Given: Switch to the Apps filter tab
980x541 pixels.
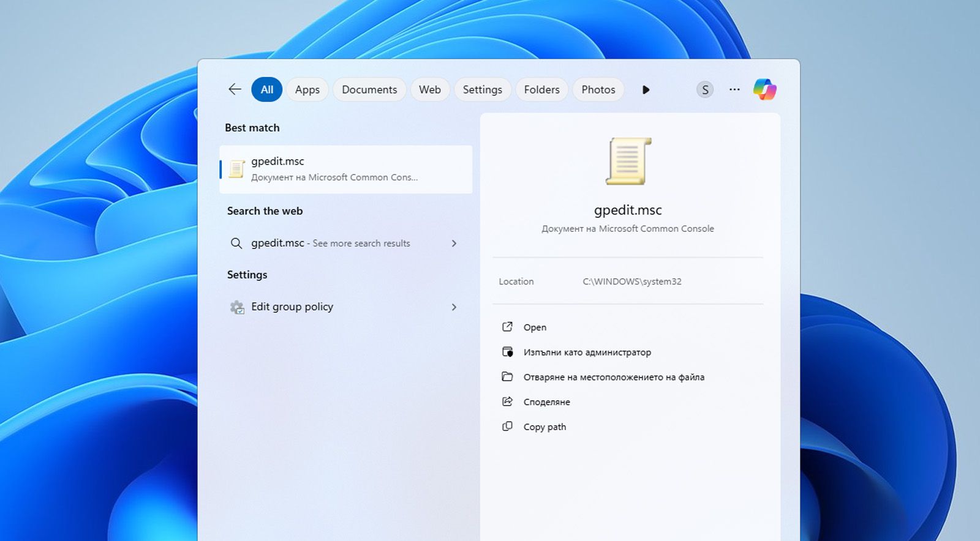Looking at the screenshot, I should pos(307,89).
